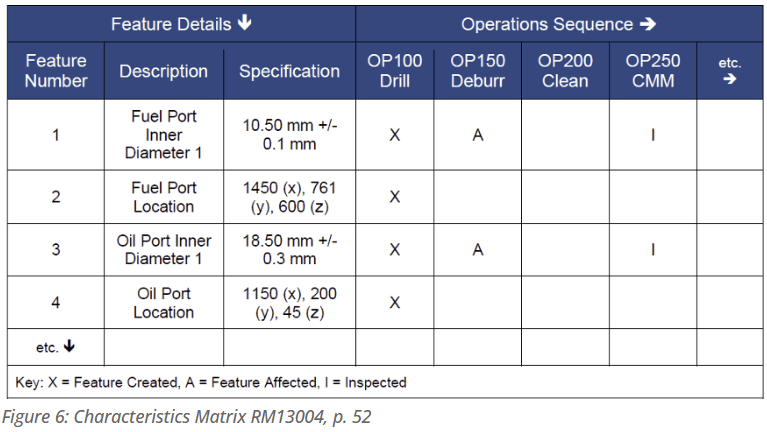Select the Fuel Port Inner Diameter 1 cell
Screen dimensions: 767x432
point(164,135)
